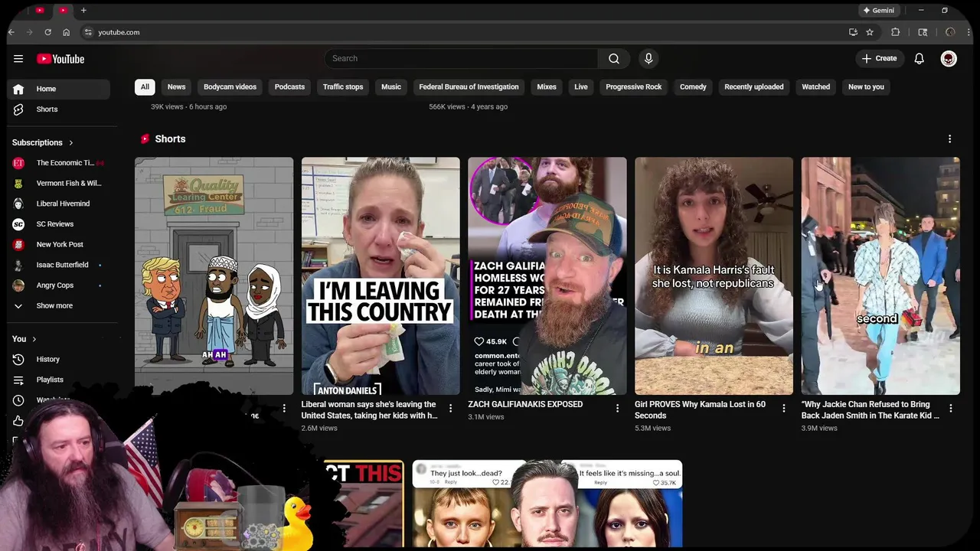
Task: Click the YouTube logo
Action: click(x=60, y=59)
